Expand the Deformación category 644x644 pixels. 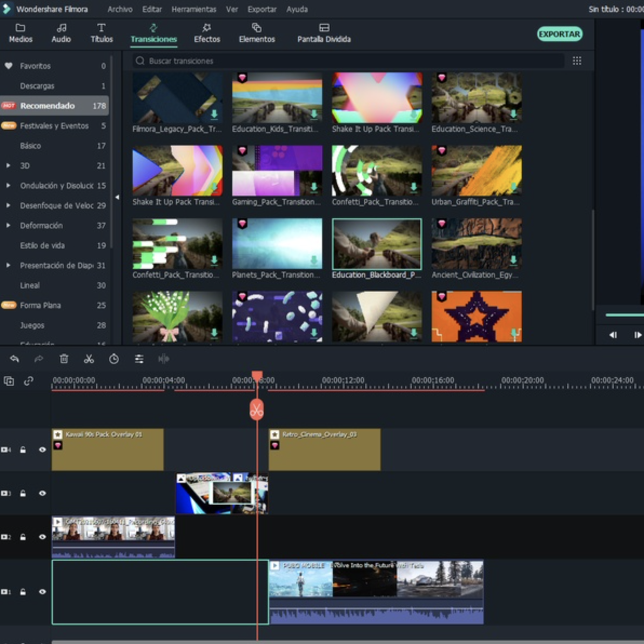8,225
